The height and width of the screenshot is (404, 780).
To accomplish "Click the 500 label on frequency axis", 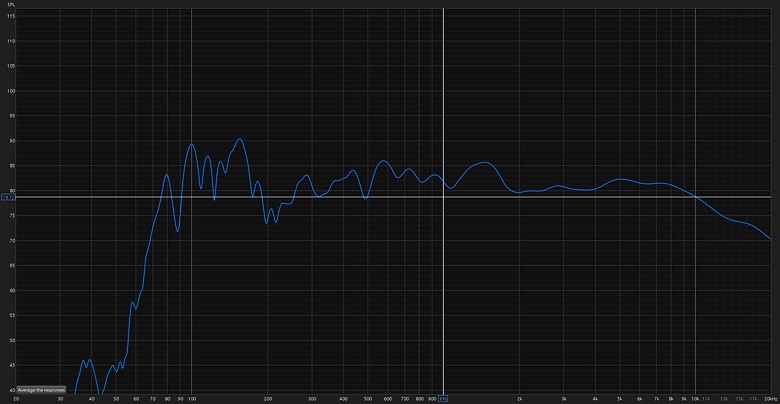I will pos(368,399).
